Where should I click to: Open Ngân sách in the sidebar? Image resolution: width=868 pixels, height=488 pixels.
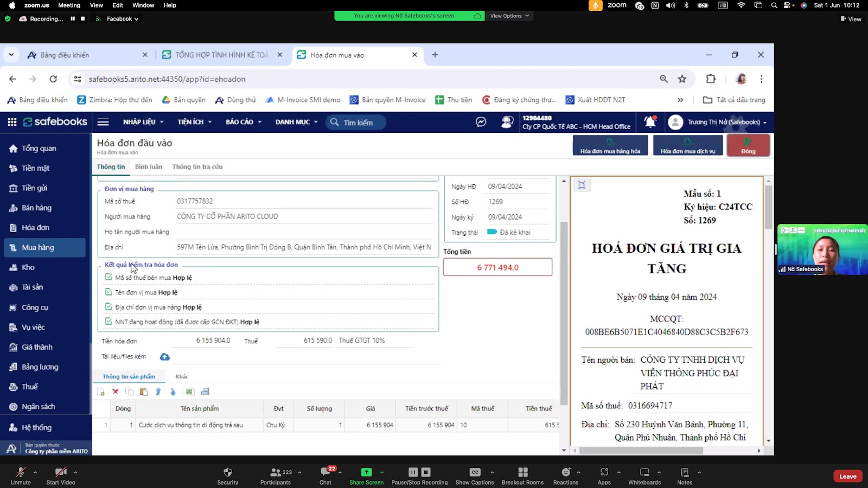38,407
